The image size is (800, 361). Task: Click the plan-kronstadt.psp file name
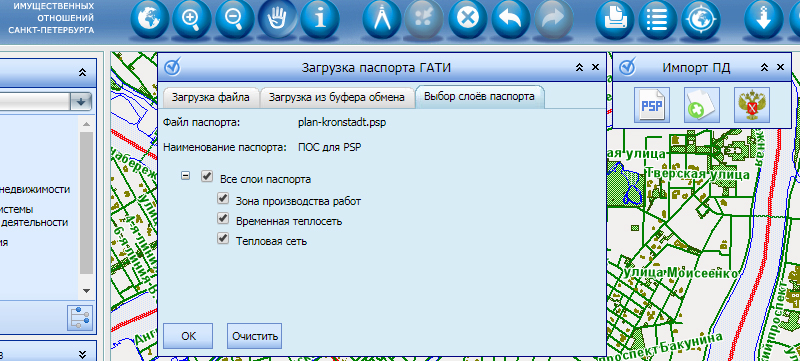pyautogui.click(x=342, y=123)
